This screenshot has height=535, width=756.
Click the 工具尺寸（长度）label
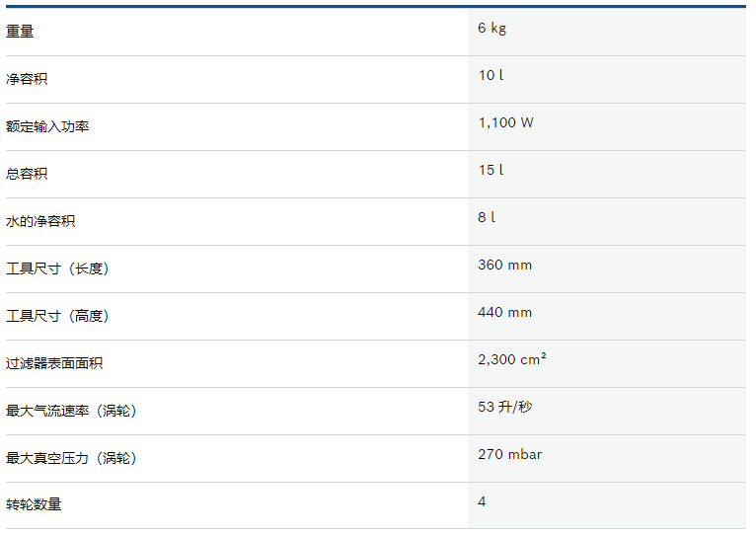[58, 268]
